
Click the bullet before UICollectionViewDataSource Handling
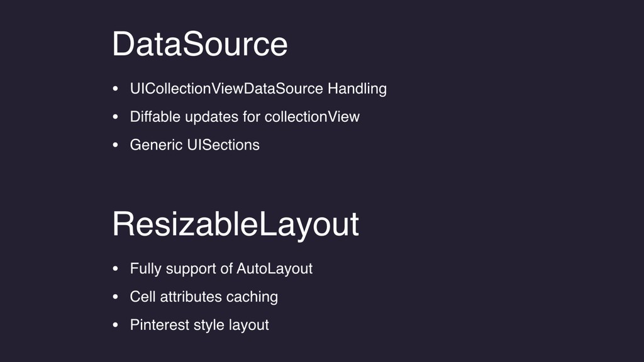116,89
